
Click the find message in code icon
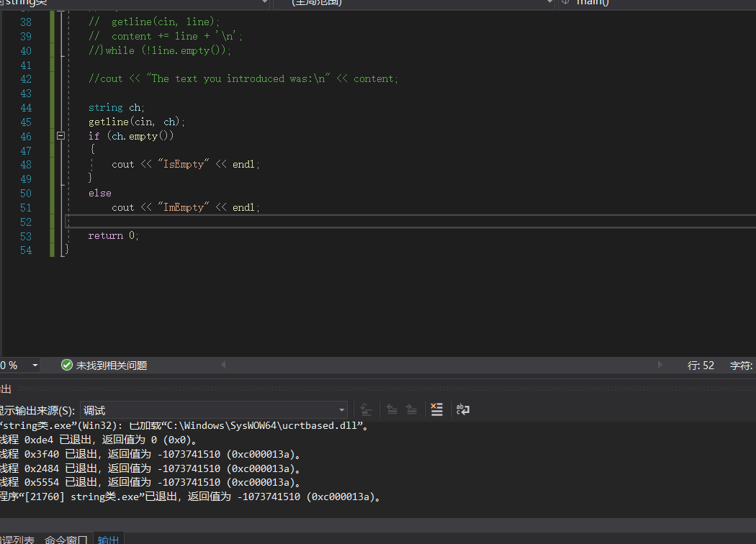[366, 409]
